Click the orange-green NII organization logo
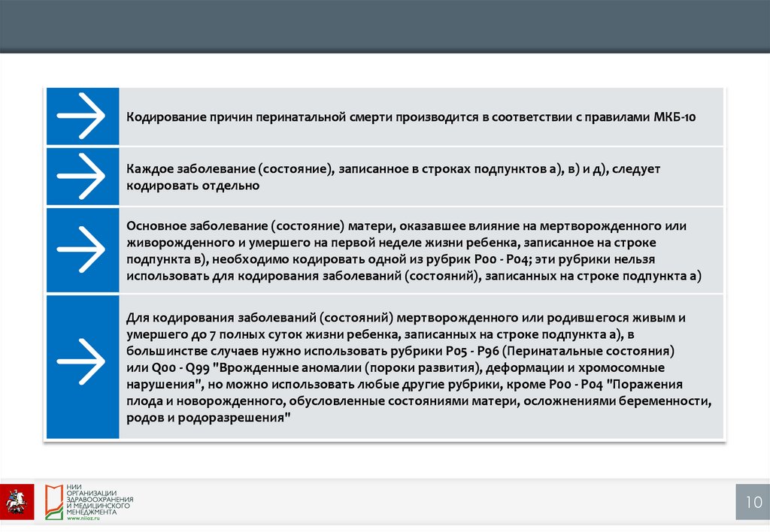Viewport: 770px width, 532px height. click(55, 501)
